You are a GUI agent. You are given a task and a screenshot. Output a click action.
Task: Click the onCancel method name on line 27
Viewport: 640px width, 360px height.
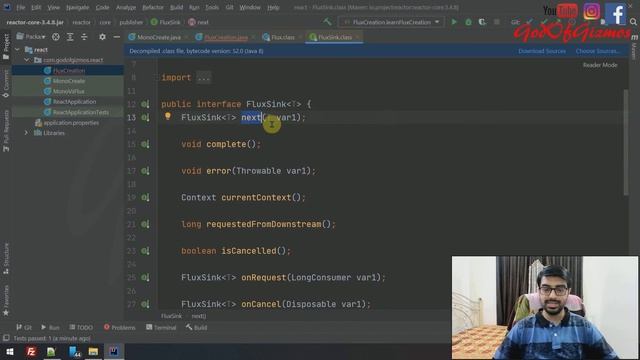[x=261, y=304]
